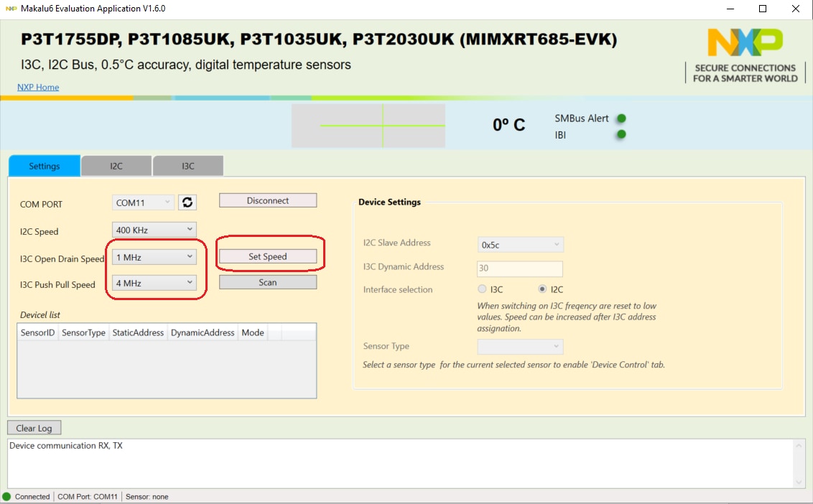Screen dimensions: 813x504
Task: Select the I3C interface radio button
Action: [x=482, y=289]
